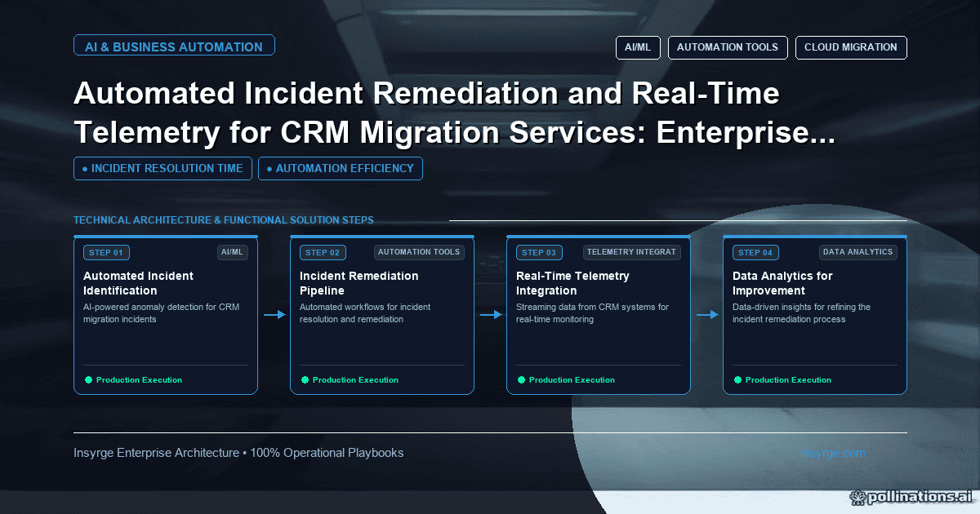Open the Data Analytics for Improvement card title
980x514 pixels.
782,283
